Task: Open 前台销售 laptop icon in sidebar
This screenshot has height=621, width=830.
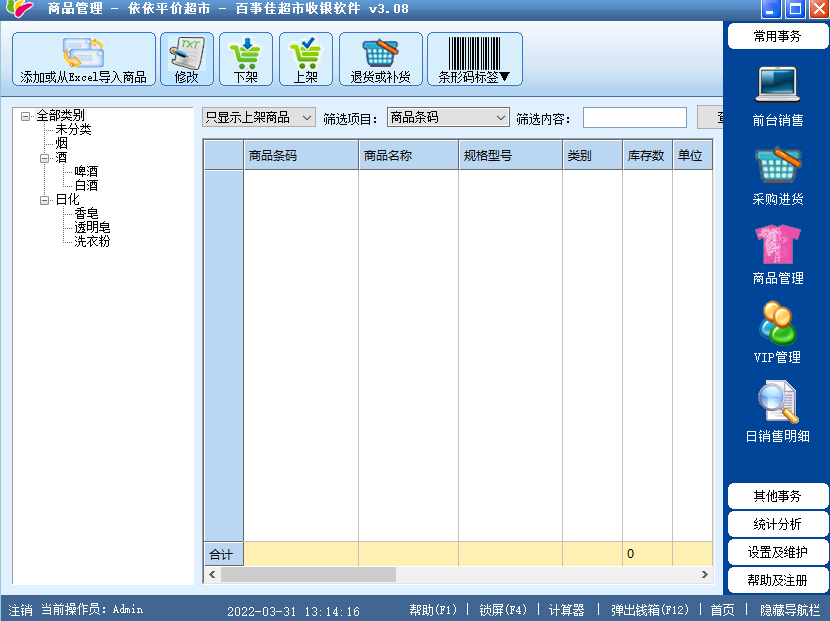Action: point(777,86)
